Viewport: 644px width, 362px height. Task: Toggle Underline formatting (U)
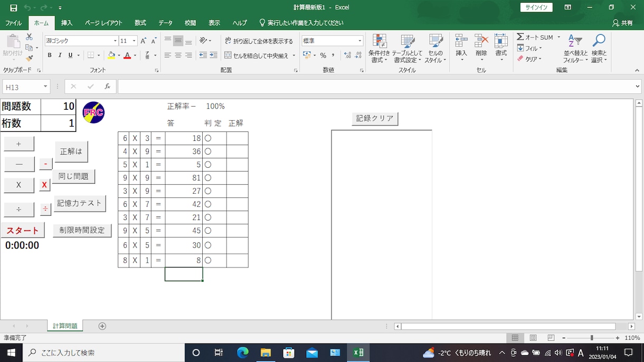pos(70,55)
